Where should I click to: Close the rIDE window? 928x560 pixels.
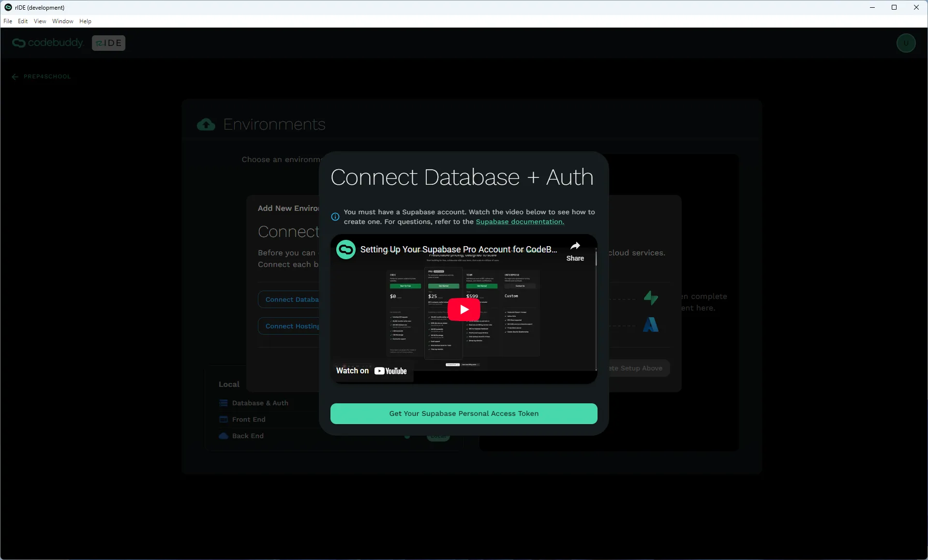(916, 7)
